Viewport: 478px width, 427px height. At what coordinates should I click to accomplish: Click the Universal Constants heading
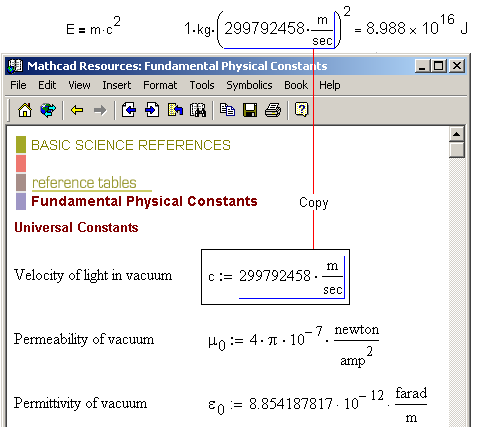click(x=76, y=227)
